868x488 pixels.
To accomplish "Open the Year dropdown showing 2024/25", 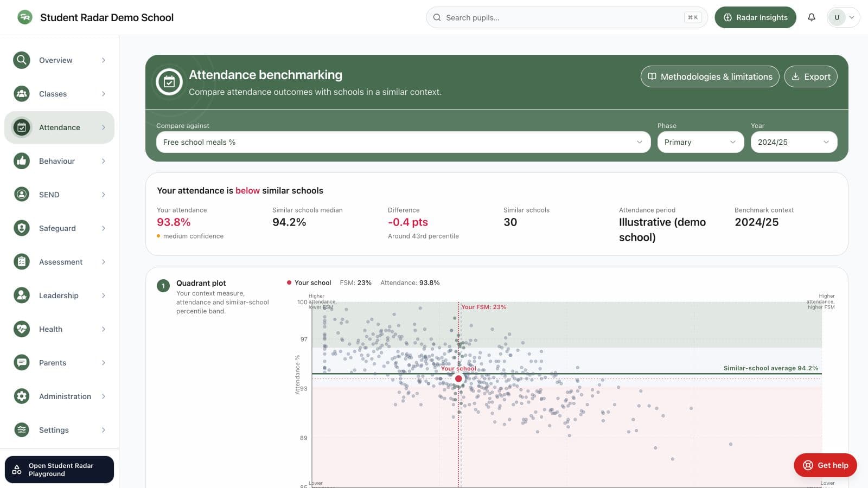I will tap(794, 142).
